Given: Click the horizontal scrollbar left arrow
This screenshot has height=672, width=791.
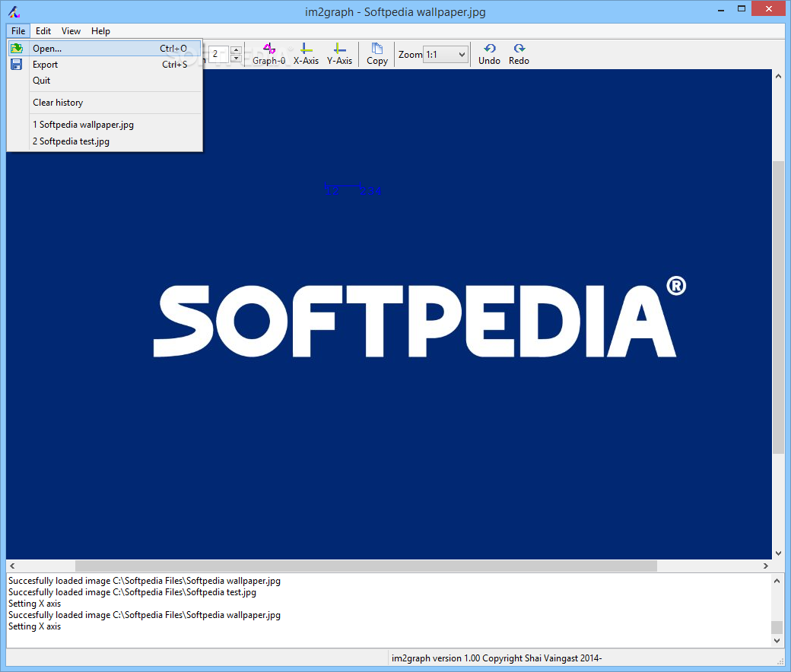Looking at the screenshot, I should pyautogui.click(x=13, y=566).
